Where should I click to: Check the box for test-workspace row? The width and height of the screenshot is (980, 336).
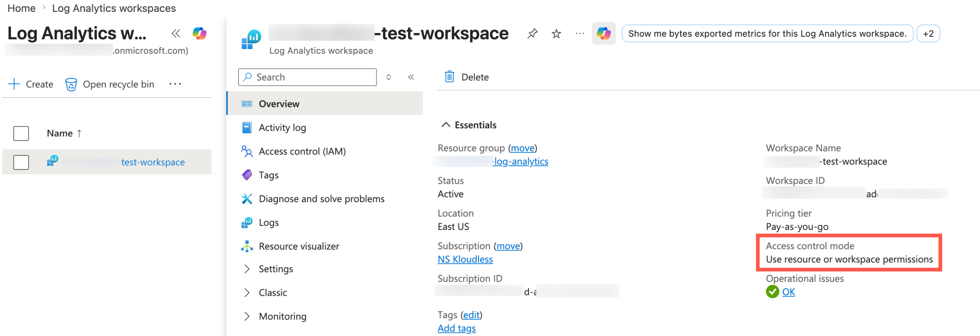coord(21,162)
